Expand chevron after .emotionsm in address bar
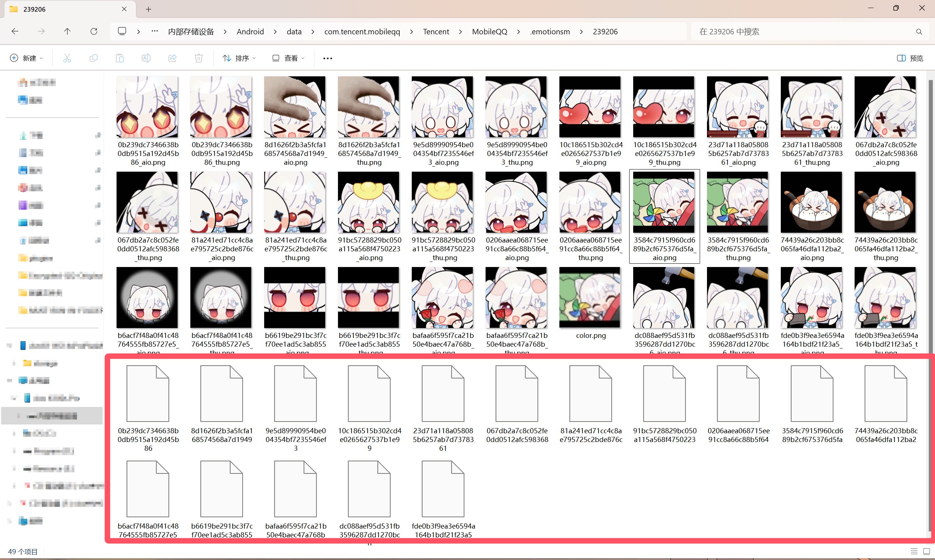This screenshot has width=935, height=560. tap(581, 32)
